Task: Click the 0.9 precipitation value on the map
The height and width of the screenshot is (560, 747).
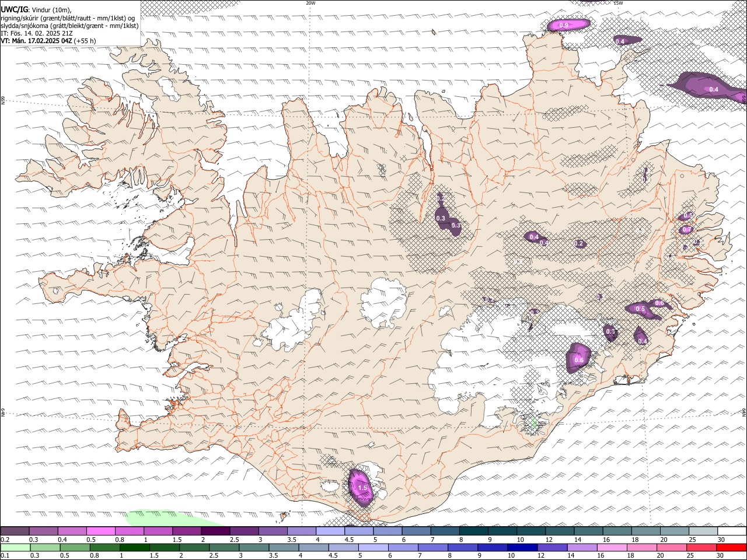Action: coord(564,25)
